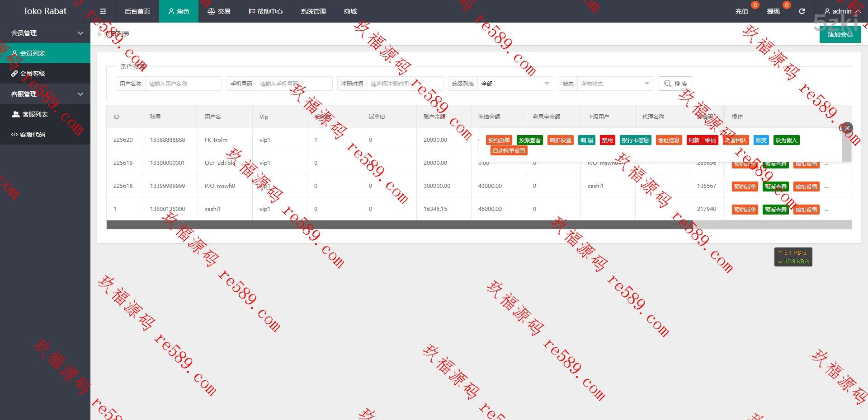This screenshot has width=868, height=420.
Task: Toggle the sidebar collapse hamburger icon
Action: tap(103, 11)
